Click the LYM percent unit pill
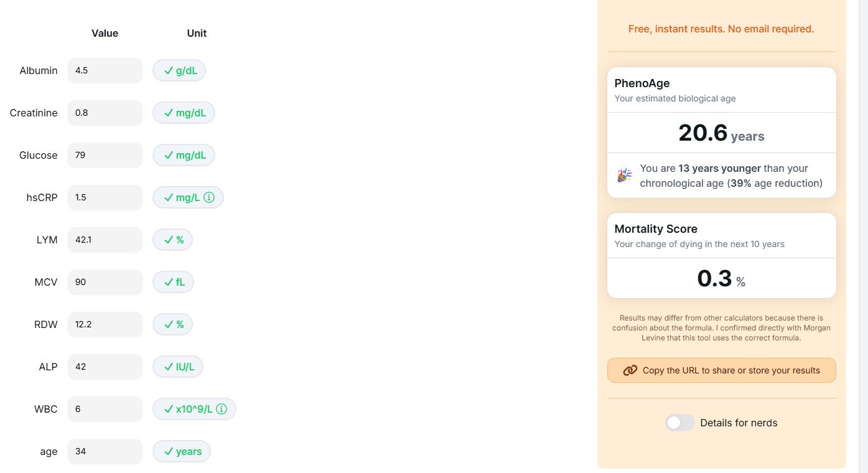The width and height of the screenshot is (868, 473). pyautogui.click(x=173, y=240)
